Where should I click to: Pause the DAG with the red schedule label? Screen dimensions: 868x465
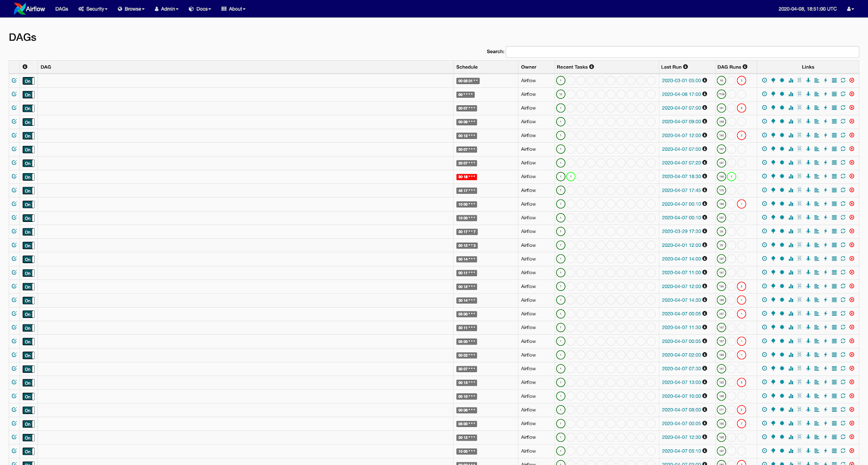point(28,177)
